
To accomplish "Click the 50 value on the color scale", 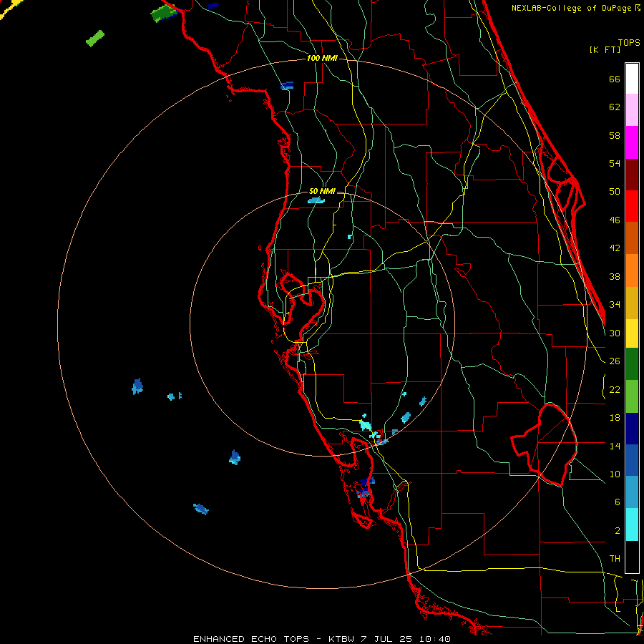I will click(x=615, y=192).
